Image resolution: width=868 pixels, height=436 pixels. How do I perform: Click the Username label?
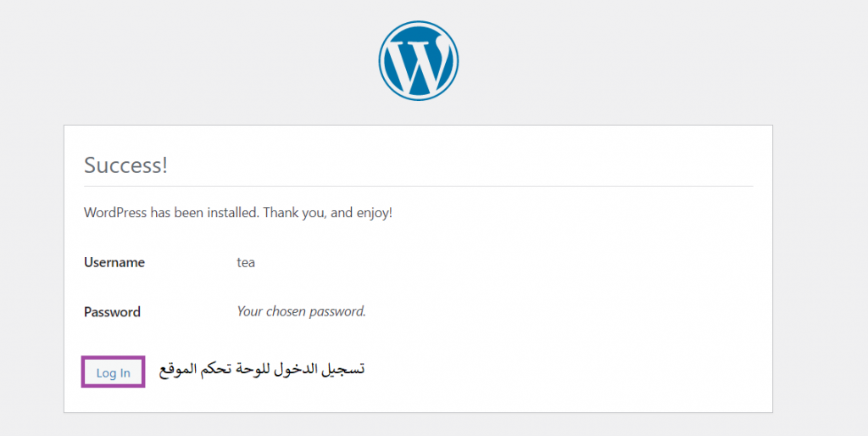pos(114,262)
